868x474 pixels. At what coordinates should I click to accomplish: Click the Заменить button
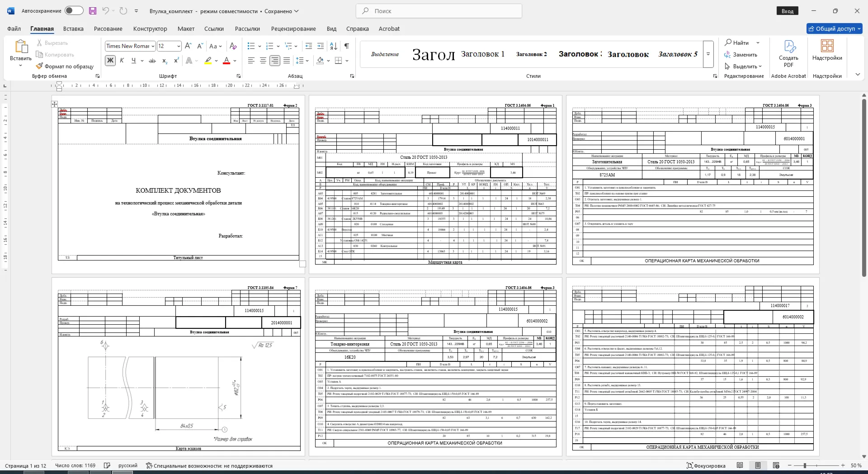pyautogui.click(x=741, y=55)
